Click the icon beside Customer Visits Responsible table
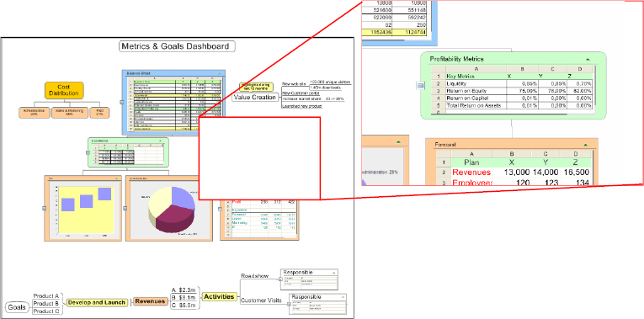644x319 pixels. tap(288, 304)
